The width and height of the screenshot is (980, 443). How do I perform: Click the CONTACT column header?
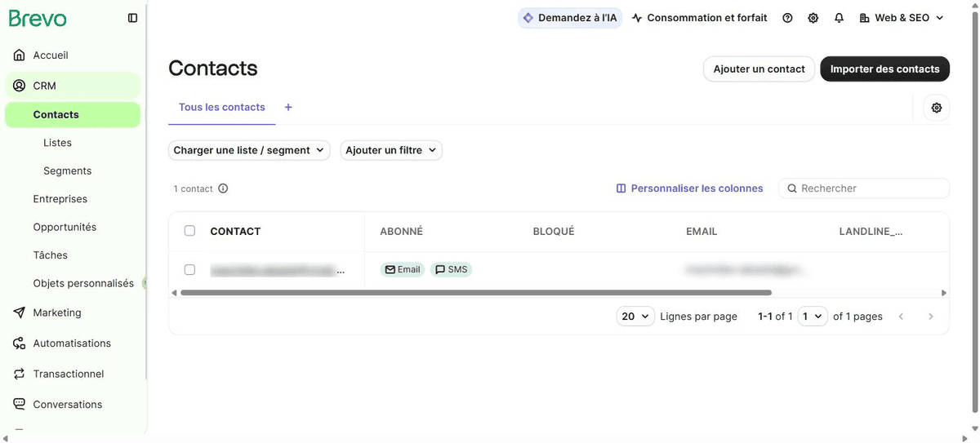point(235,231)
